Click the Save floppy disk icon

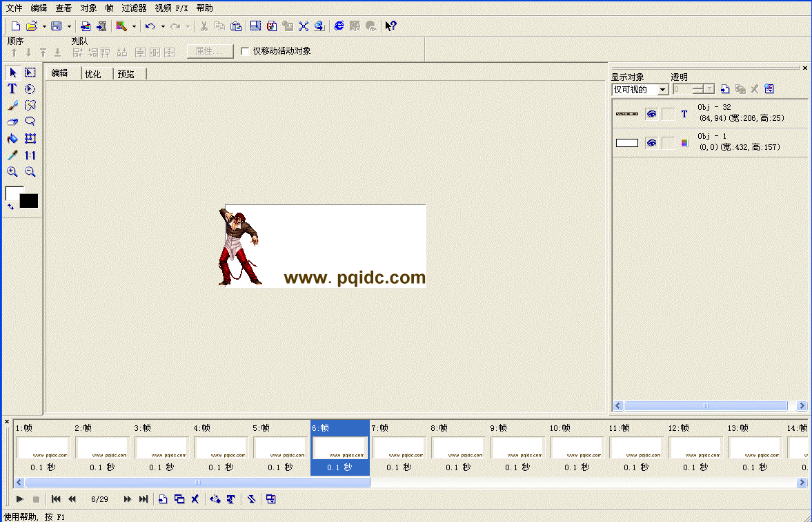coord(57,26)
